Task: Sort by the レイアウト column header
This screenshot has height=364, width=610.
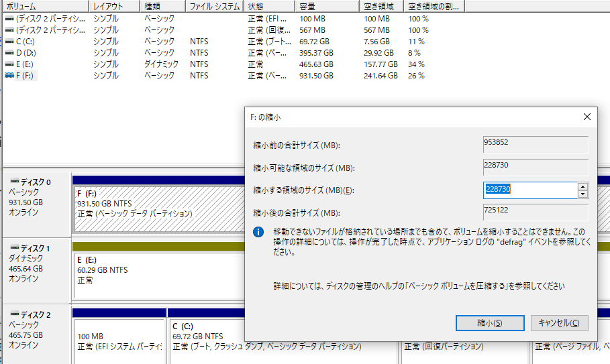Action: click(114, 6)
